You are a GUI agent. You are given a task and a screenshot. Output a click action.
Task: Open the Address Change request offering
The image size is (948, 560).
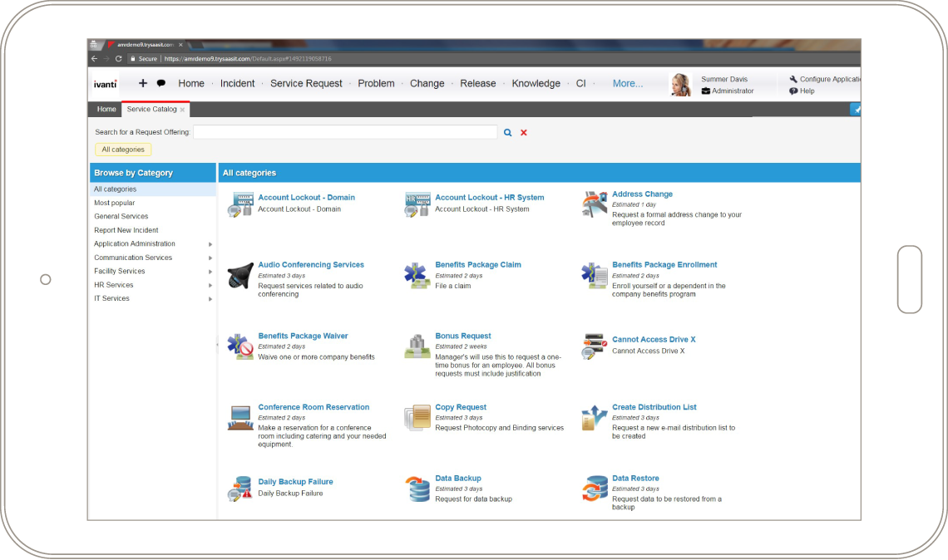pyautogui.click(x=642, y=194)
